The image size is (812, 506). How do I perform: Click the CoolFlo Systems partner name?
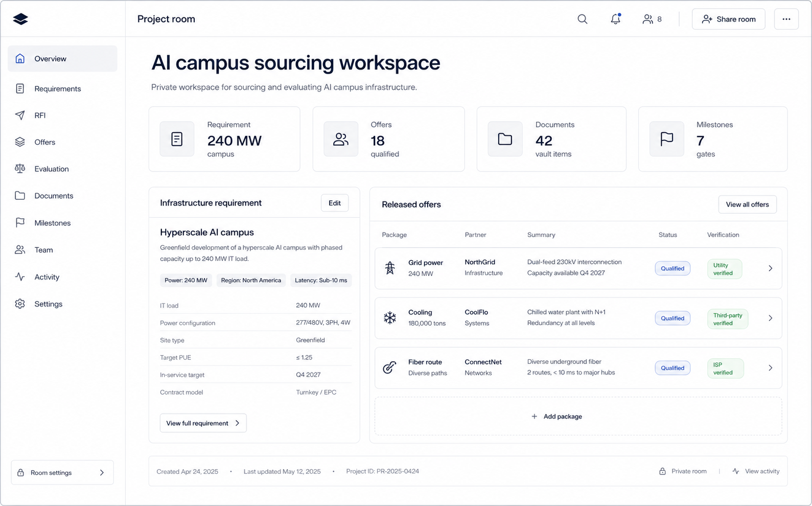pos(477,317)
